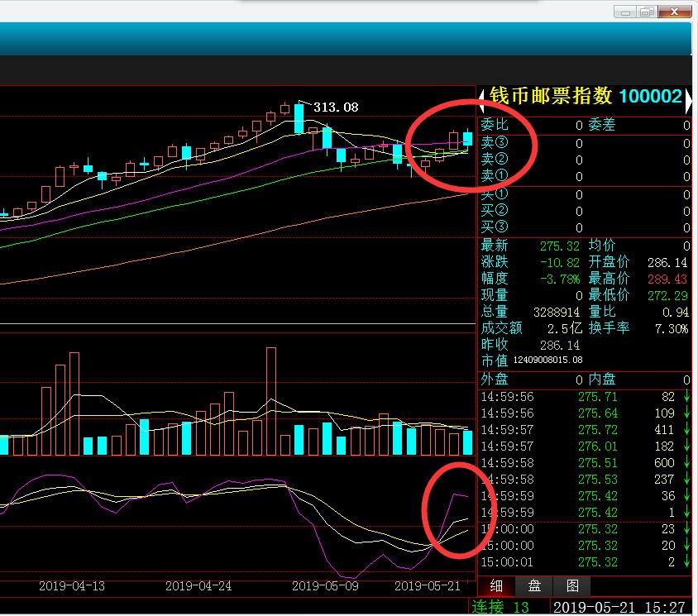Select tick trade at 275.72 with volume 411
698x616 pixels.
coord(585,430)
